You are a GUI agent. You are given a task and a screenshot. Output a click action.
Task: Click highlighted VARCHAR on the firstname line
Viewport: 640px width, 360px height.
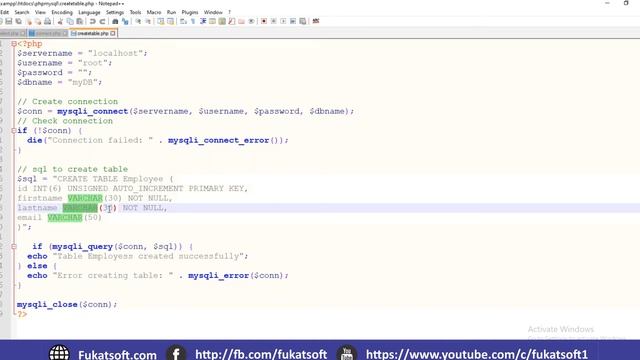85,198
